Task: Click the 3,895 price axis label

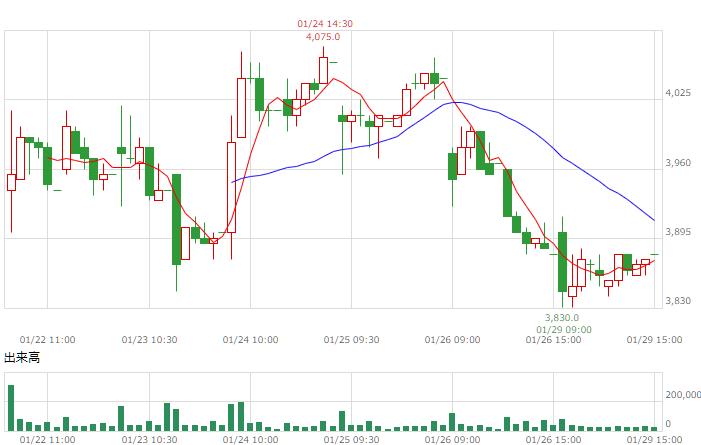Action: 678,231
